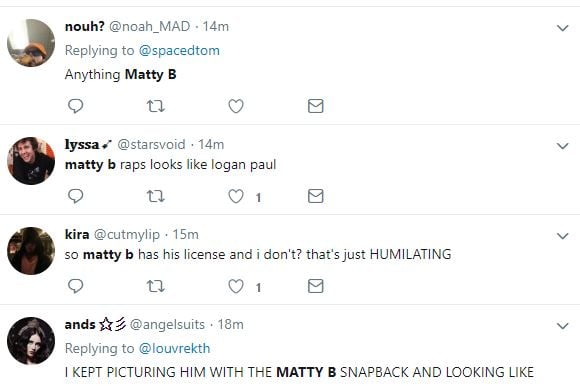The height and width of the screenshot is (386, 580).
Task: Message kira's tweet using envelope icon
Action: click(x=316, y=286)
